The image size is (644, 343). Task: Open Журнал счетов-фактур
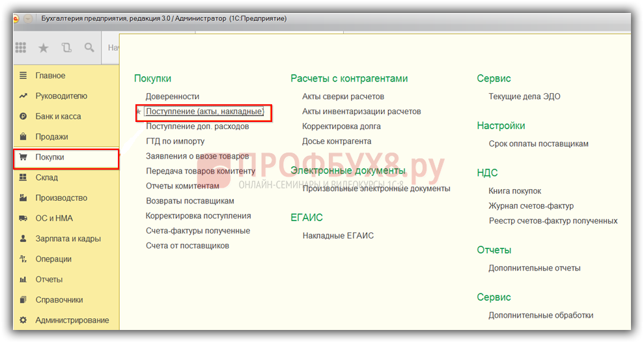point(531,205)
